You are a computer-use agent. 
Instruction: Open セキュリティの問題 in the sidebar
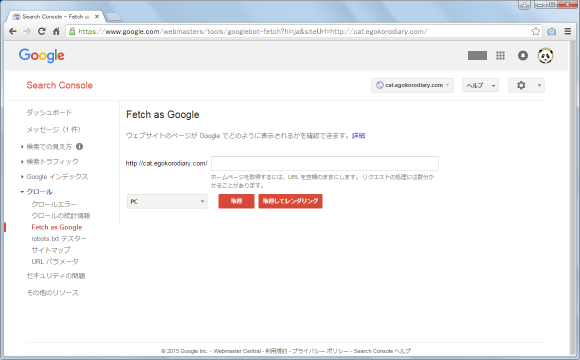click(x=55, y=276)
